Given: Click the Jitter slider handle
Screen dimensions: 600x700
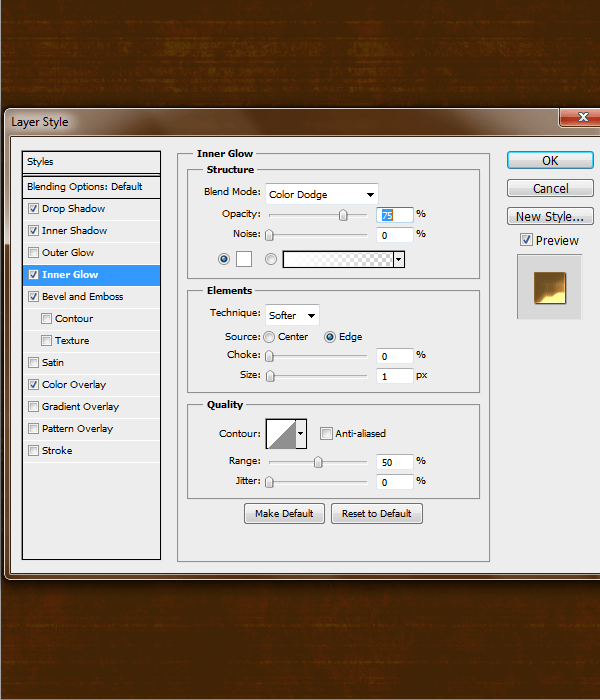Looking at the screenshot, I should pos(269,482).
